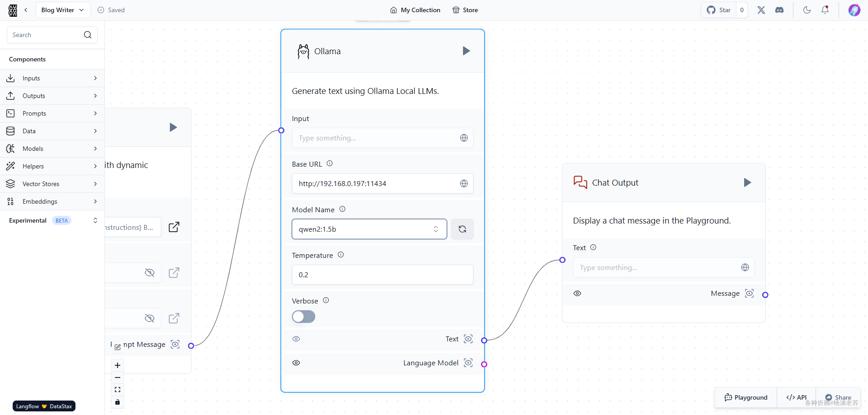Inspect the Prompt Message output
Viewport: 868px width, 415px height.
click(x=175, y=344)
